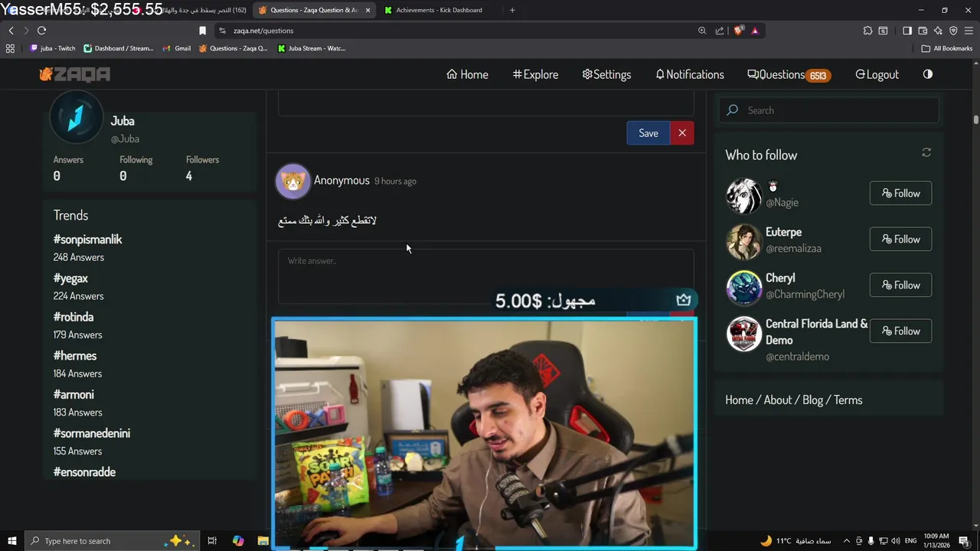Open browser Extensions puzzle icon
This screenshot has width=980, height=551.
point(867,31)
